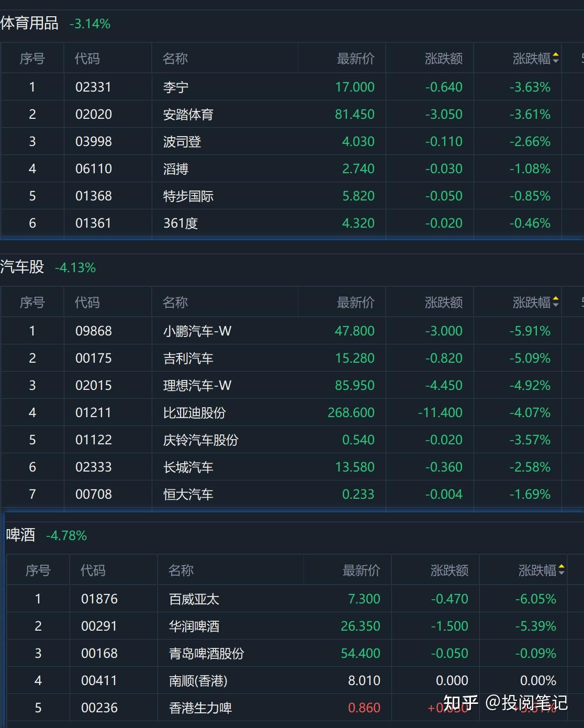Click latest price 0.860 in red

364,708
